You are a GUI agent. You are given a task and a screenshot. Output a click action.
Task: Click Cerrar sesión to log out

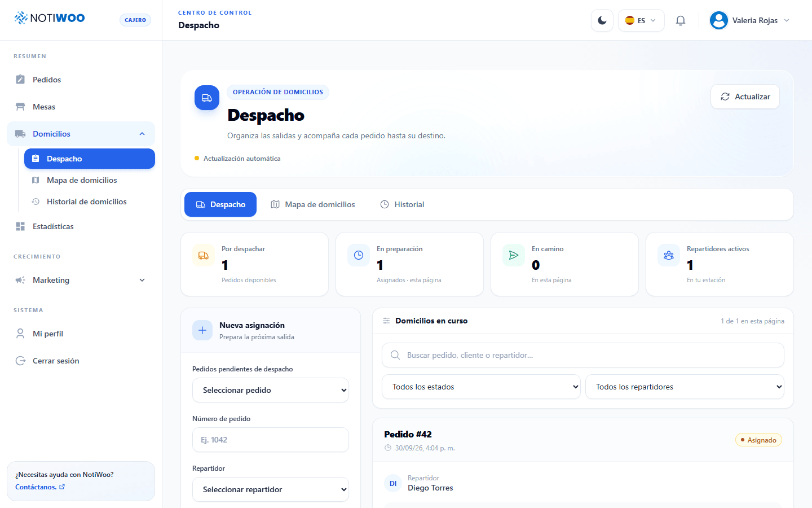(x=81, y=361)
